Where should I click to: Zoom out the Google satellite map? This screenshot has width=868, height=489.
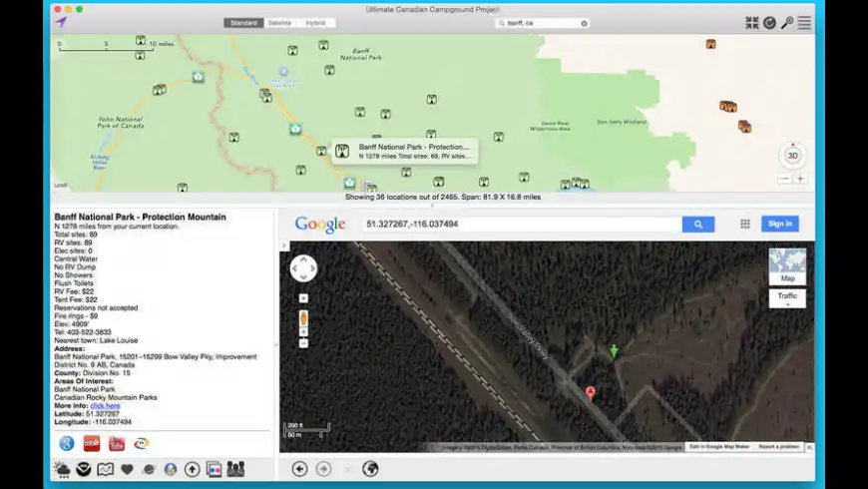click(x=303, y=343)
